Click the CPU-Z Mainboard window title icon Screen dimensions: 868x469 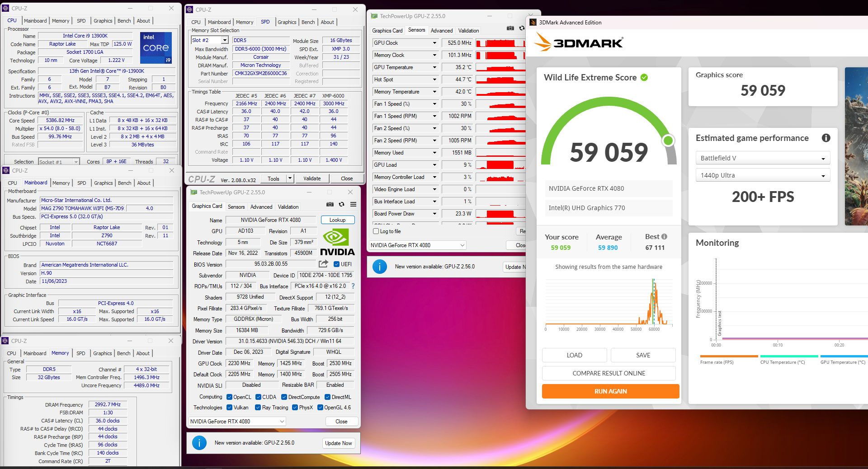(x=6, y=170)
